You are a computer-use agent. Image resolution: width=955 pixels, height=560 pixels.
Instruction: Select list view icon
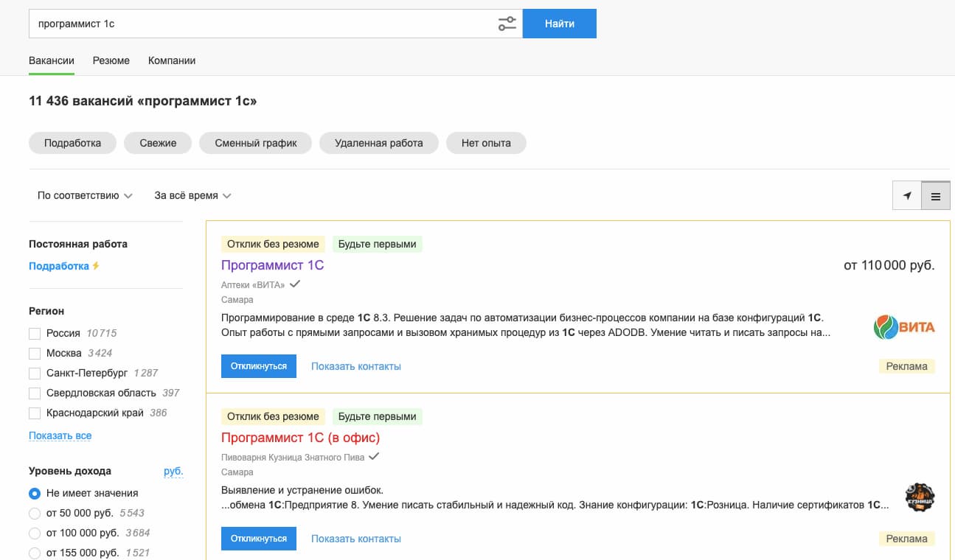pyautogui.click(x=936, y=196)
